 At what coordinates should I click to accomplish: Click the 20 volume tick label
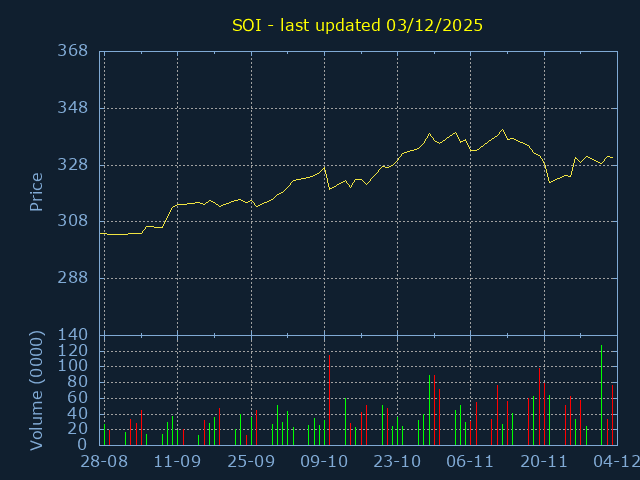tap(77, 428)
